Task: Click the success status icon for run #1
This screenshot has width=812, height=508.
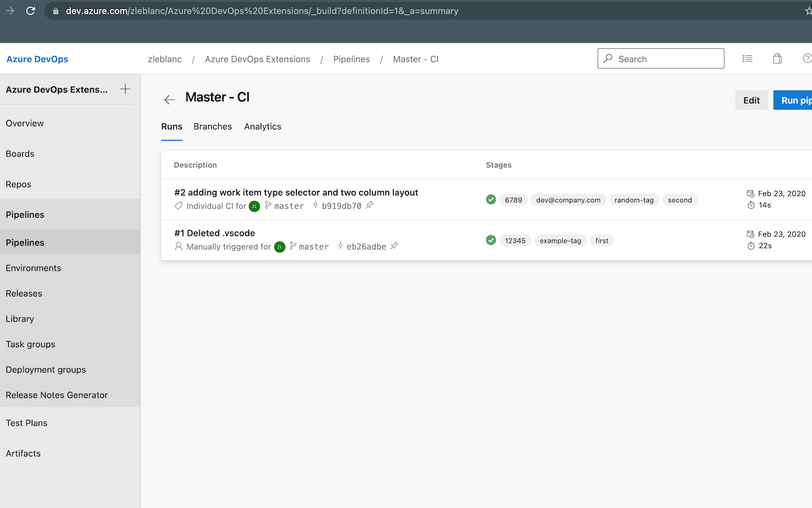Action: [x=490, y=240]
